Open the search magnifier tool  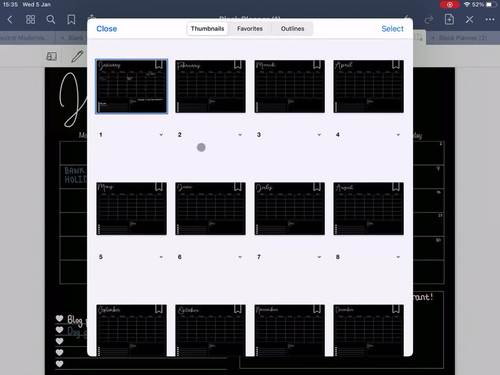pyautogui.click(x=51, y=20)
